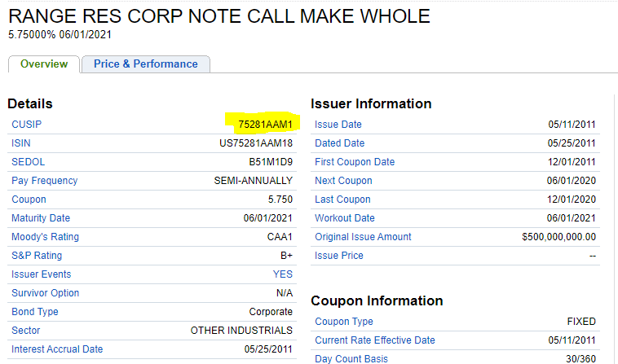Click the Last Coupon label

342,200
